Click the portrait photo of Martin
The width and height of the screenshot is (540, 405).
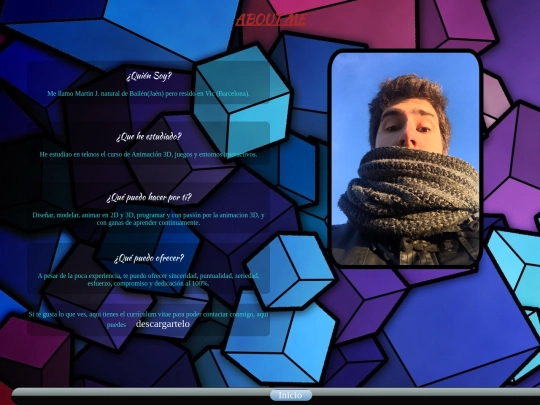[406, 159]
